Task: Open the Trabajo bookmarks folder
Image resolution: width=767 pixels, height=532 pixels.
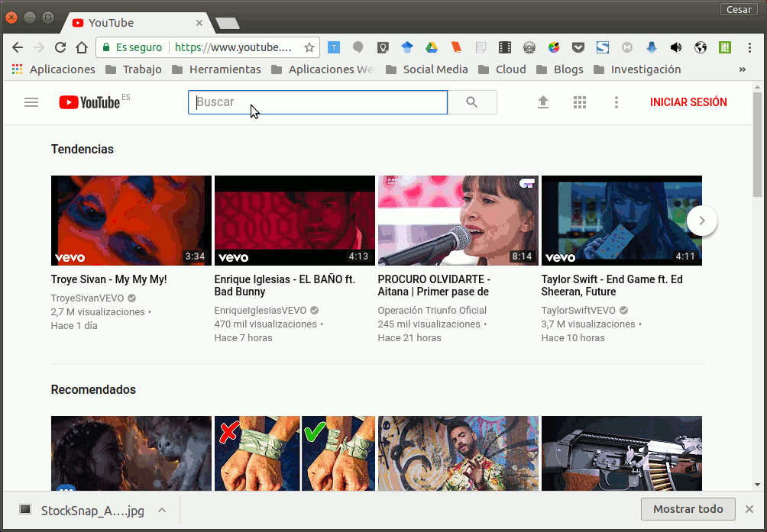Action: click(x=134, y=69)
